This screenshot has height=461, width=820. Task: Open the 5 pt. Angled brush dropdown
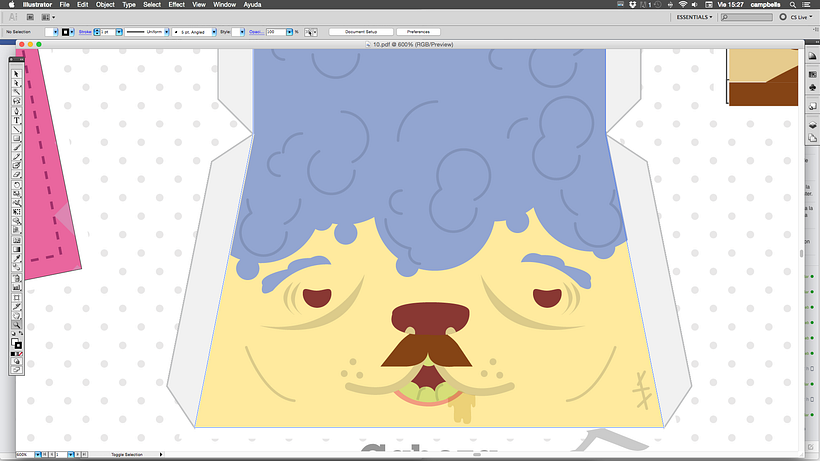point(214,32)
